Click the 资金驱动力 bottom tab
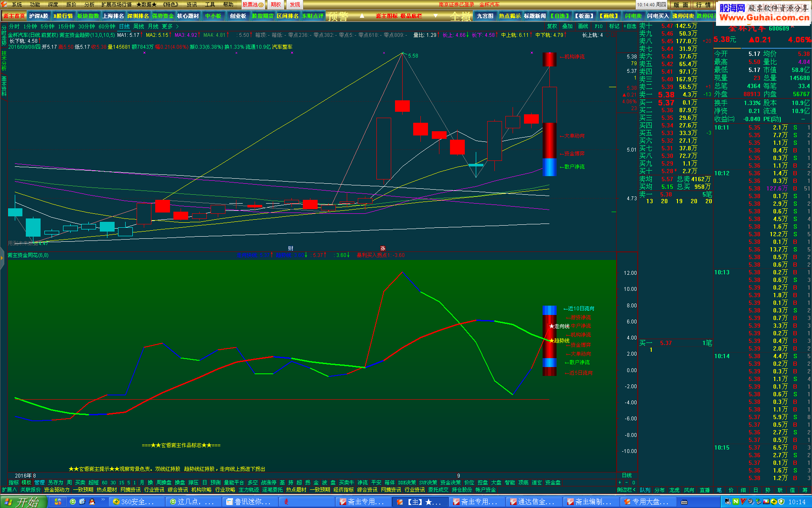The height and width of the screenshot is (508, 812). [x=57, y=490]
